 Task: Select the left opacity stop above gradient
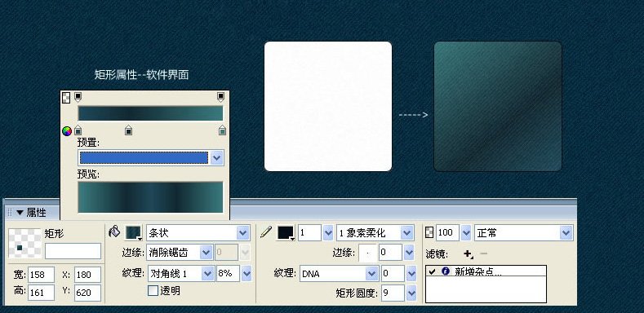click(x=78, y=97)
